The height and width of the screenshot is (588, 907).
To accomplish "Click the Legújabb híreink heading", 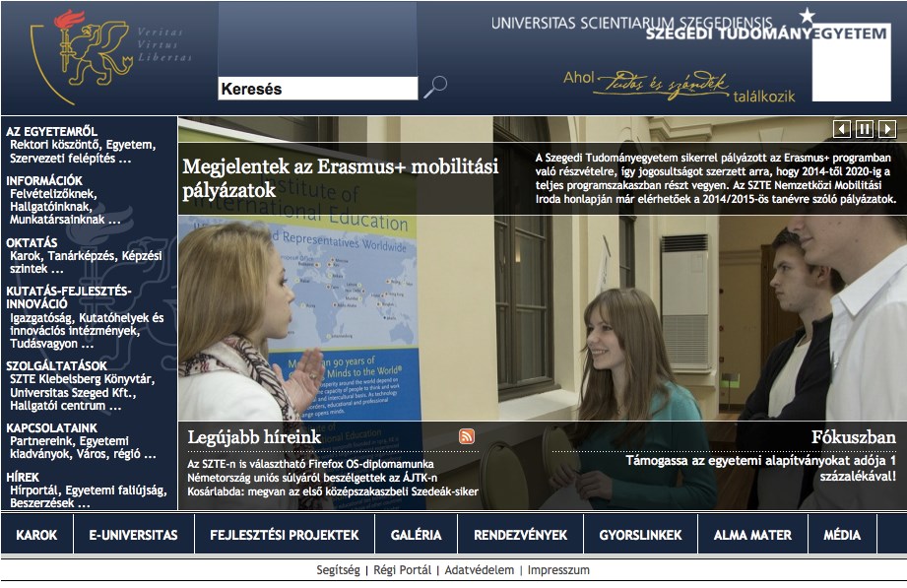I will (254, 437).
